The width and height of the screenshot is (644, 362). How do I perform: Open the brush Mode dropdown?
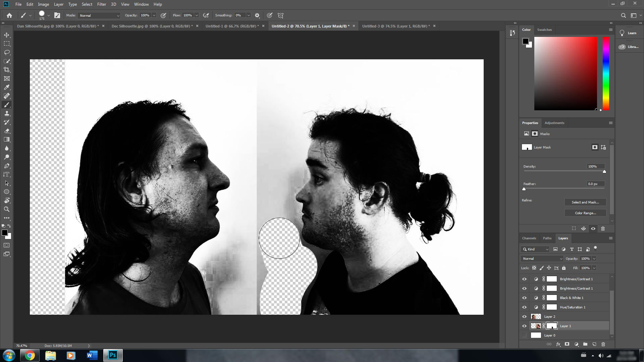pos(99,15)
